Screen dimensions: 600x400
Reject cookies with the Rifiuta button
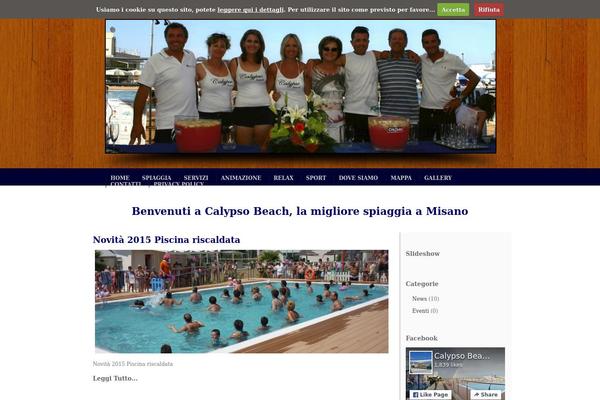(x=489, y=10)
